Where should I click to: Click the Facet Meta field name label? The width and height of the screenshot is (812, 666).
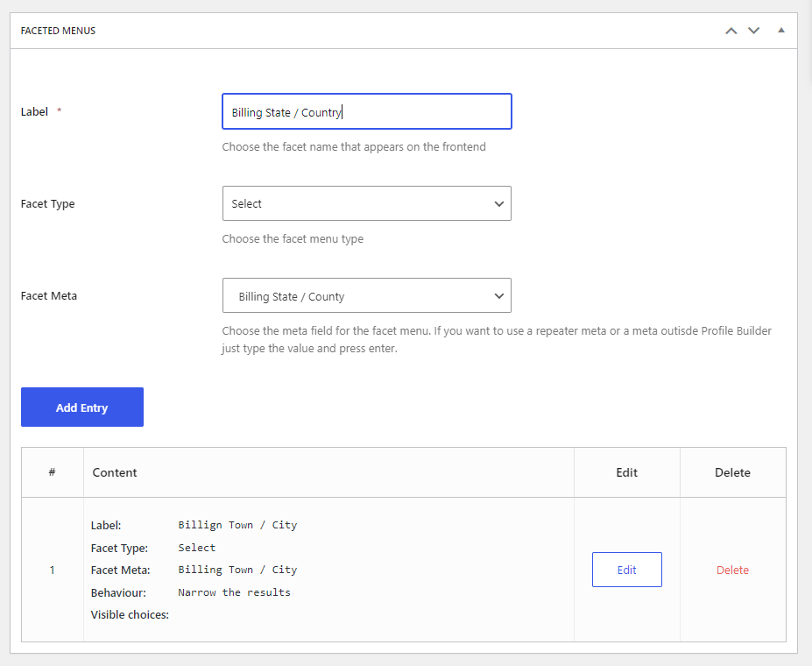(x=49, y=295)
